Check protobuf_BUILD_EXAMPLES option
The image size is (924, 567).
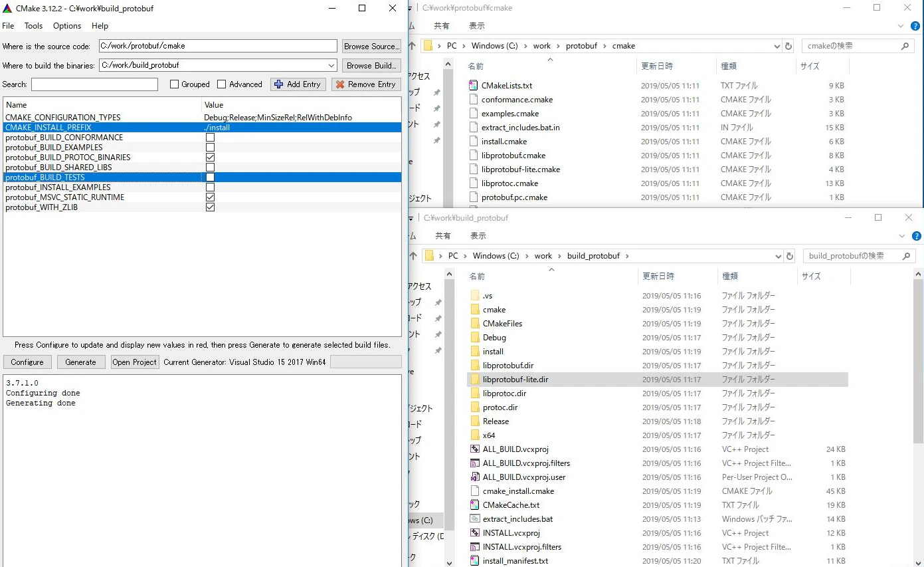[x=210, y=148]
